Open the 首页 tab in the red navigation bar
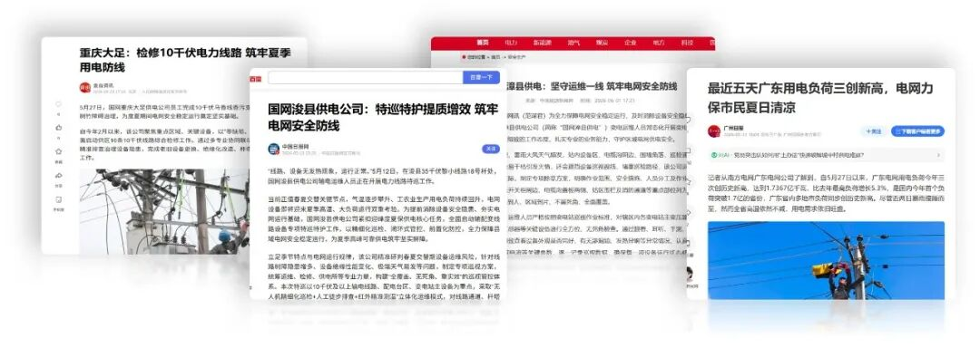The height and width of the screenshot is (348, 980). click(483, 43)
